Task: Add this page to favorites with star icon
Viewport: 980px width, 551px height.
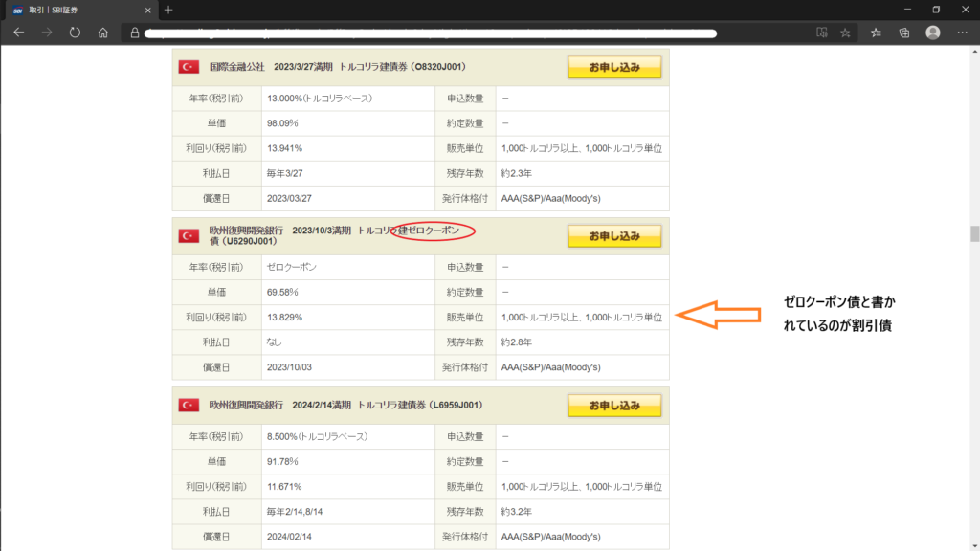Action: (x=845, y=32)
